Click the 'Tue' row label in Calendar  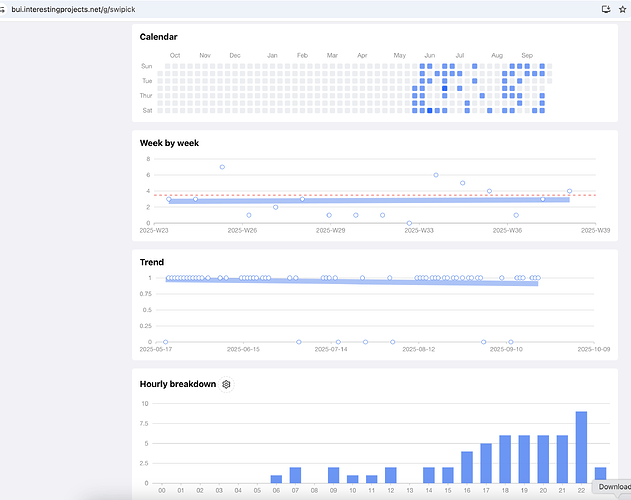pos(147,81)
